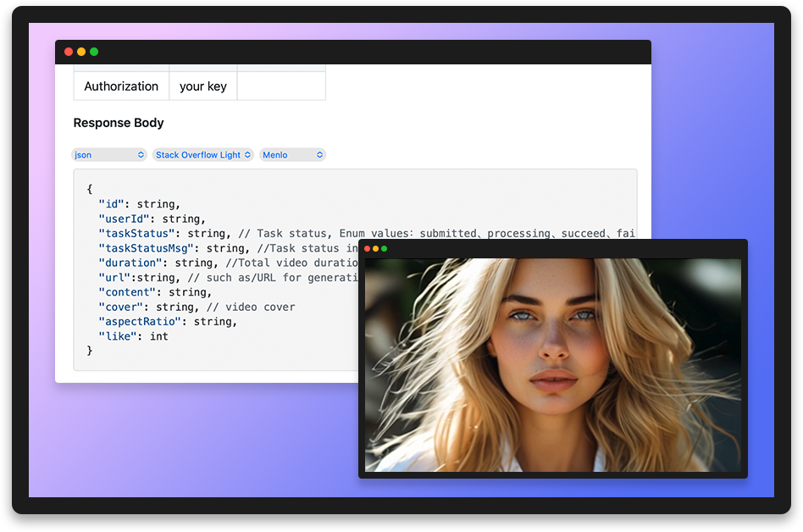Click the portrait image in the front window
803x532 pixels.
click(552, 365)
